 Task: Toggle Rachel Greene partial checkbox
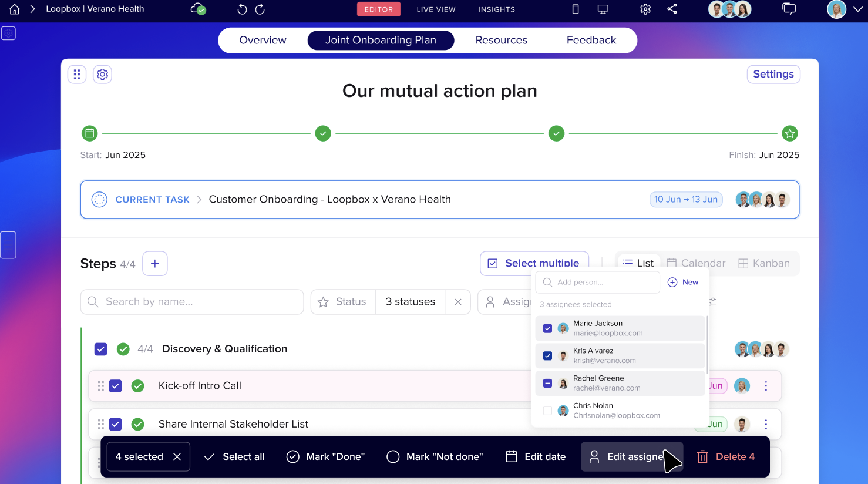point(547,384)
